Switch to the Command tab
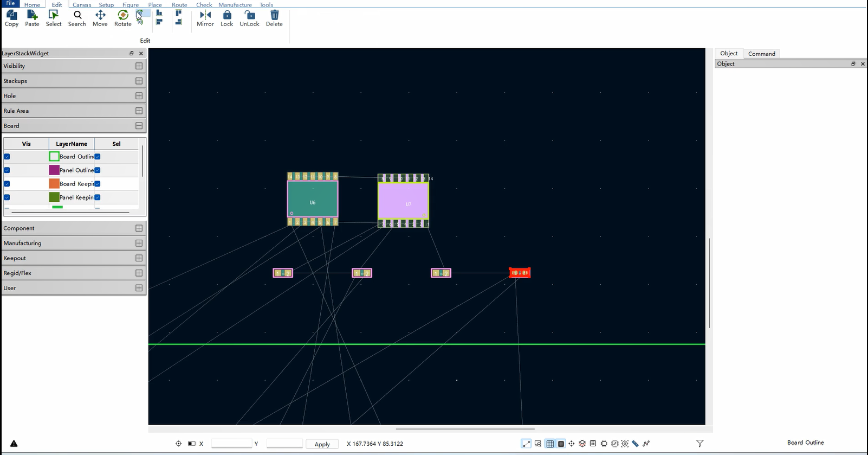This screenshot has height=455, width=868. [x=761, y=54]
